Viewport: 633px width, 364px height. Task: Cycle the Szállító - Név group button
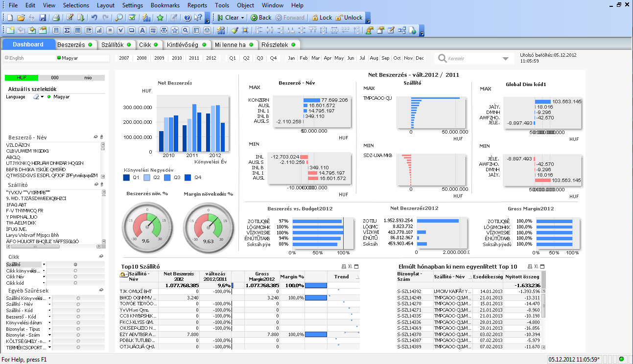[x=123, y=274]
